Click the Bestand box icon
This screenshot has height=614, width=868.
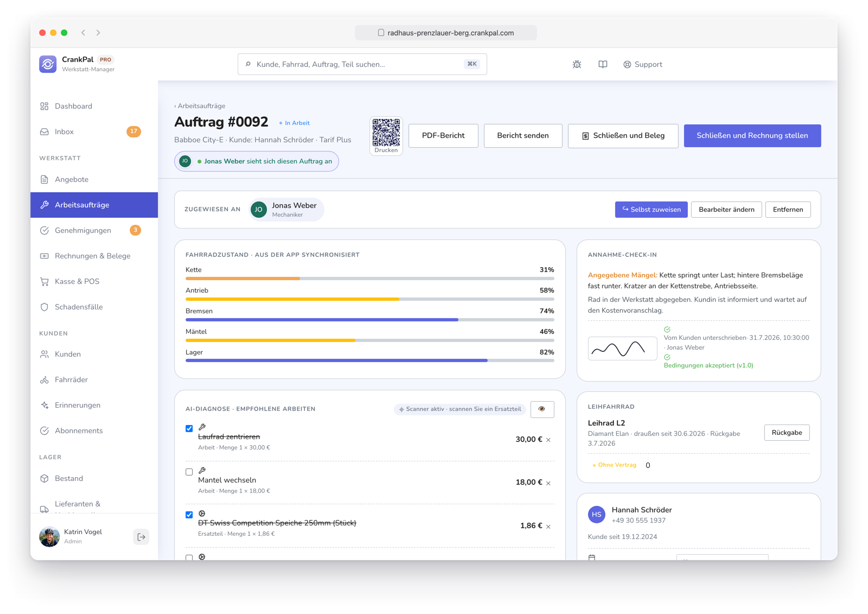tap(44, 478)
